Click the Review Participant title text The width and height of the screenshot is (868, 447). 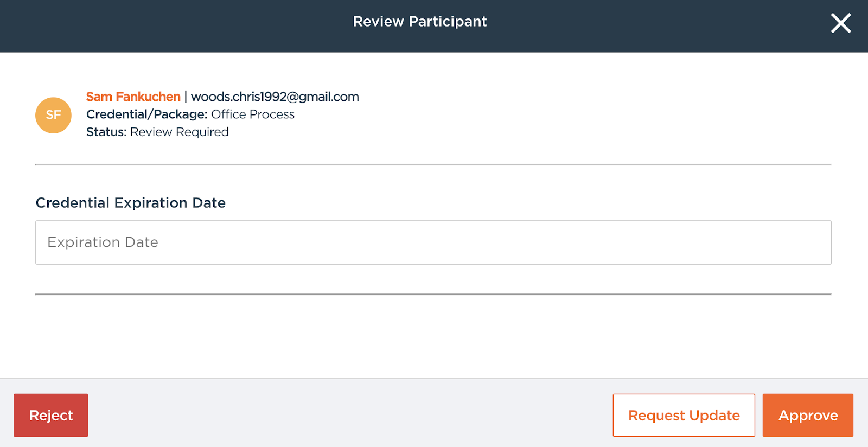click(420, 22)
